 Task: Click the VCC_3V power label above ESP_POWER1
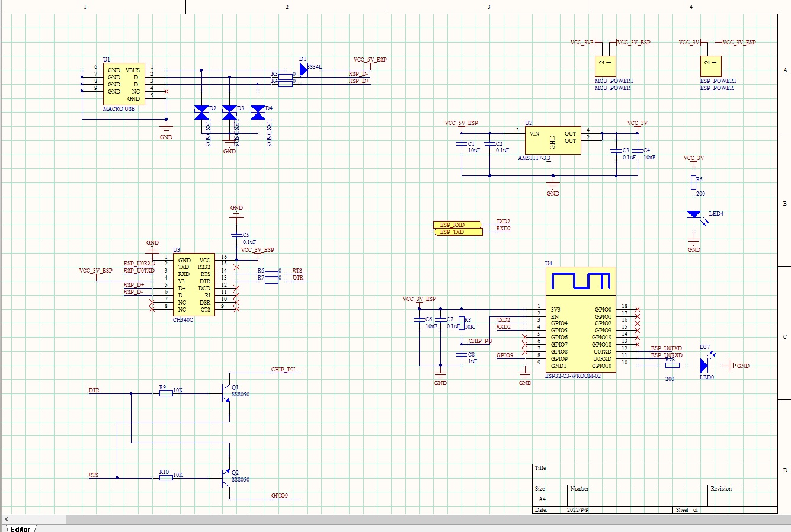(689, 43)
